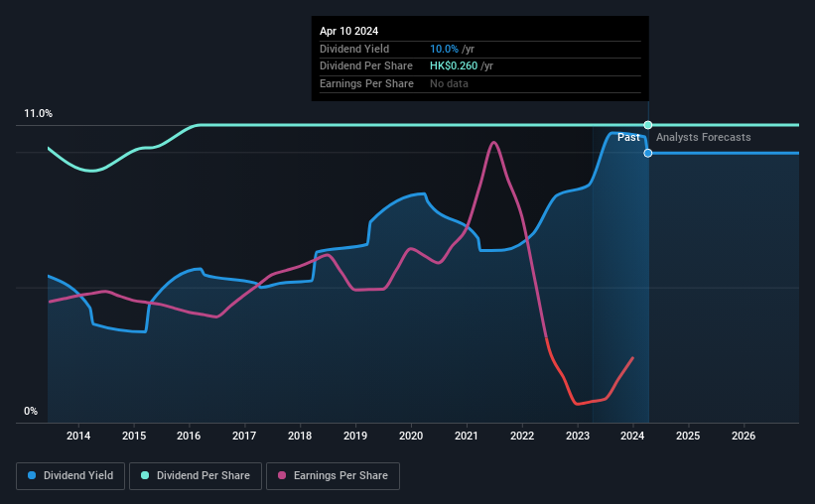Click the Dividend Yield tooltip row label
This screenshot has height=504, width=815.
(x=354, y=49)
